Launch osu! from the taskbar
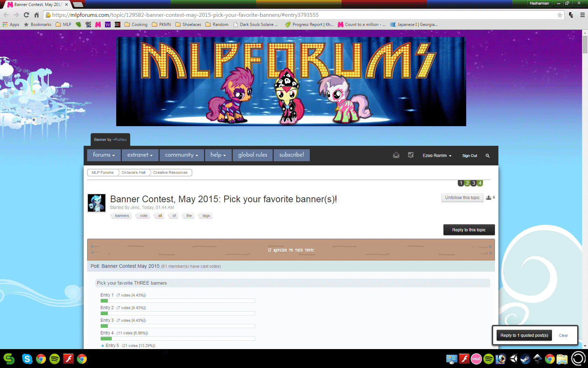588x368 pixels. (476, 359)
